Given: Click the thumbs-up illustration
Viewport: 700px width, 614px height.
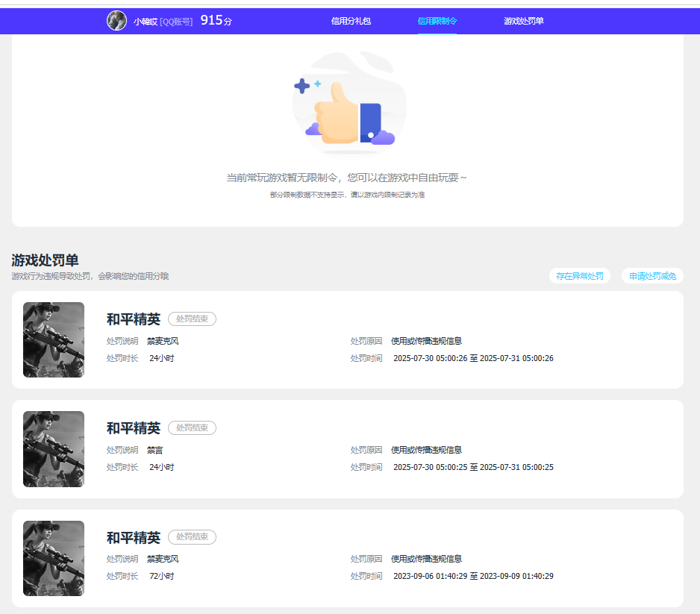Looking at the screenshot, I should 349,104.
